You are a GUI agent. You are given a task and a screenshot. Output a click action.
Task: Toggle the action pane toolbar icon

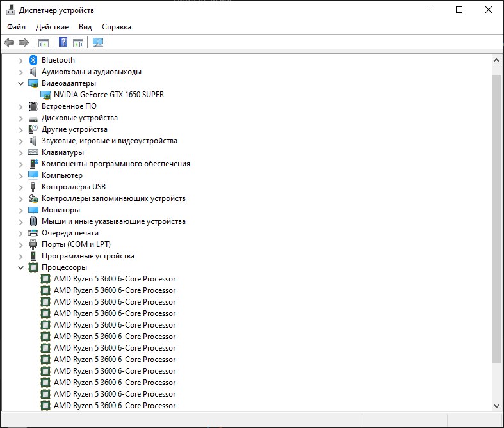click(78, 42)
